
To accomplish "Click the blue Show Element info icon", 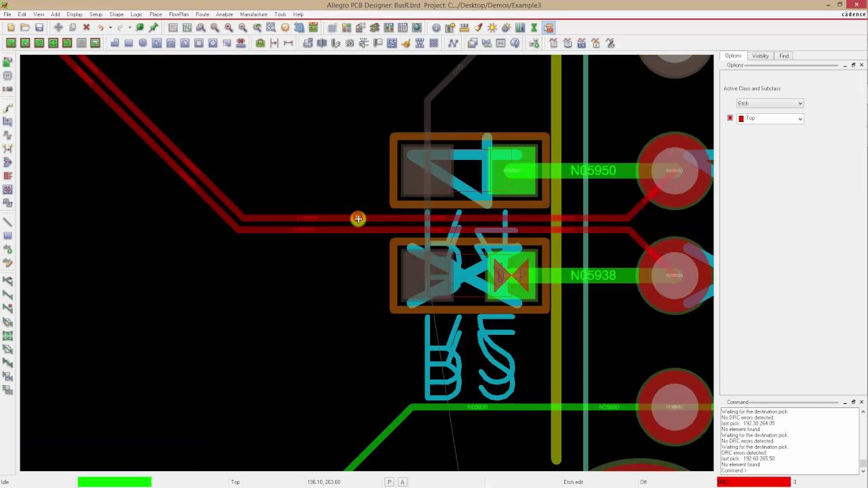I will [x=436, y=28].
